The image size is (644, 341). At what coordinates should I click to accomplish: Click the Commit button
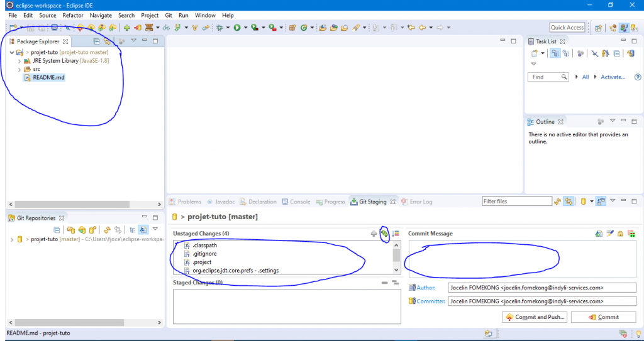603,317
